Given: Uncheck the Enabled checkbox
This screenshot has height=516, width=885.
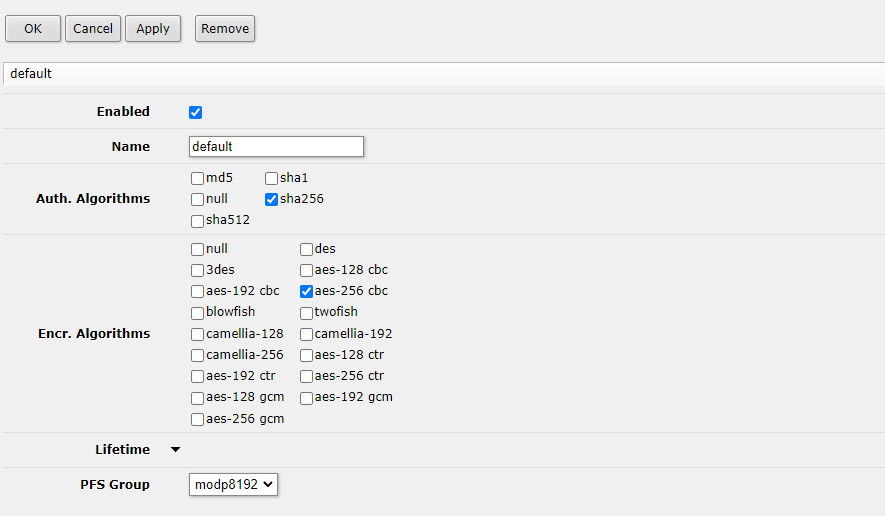Looking at the screenshot, I should (196, 112).
